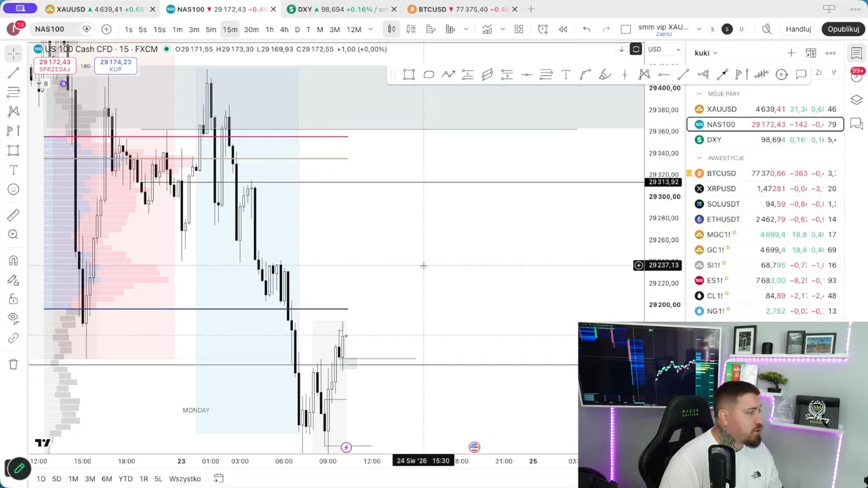Image resolution: width=868 pixels, height=488 pixels.
Task: Select the path arrow tool in favorites bar
Action: click(x=448, y=75)
